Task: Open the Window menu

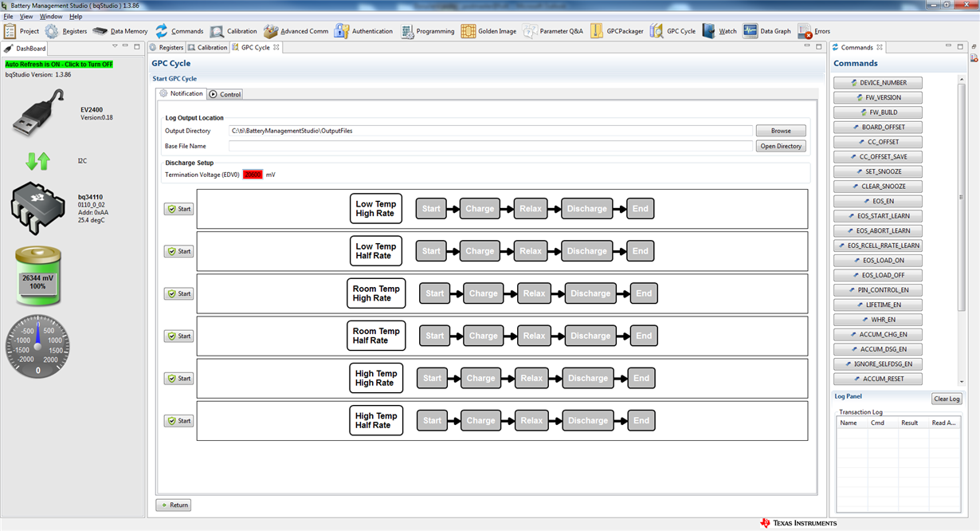Action: (51, 16)
